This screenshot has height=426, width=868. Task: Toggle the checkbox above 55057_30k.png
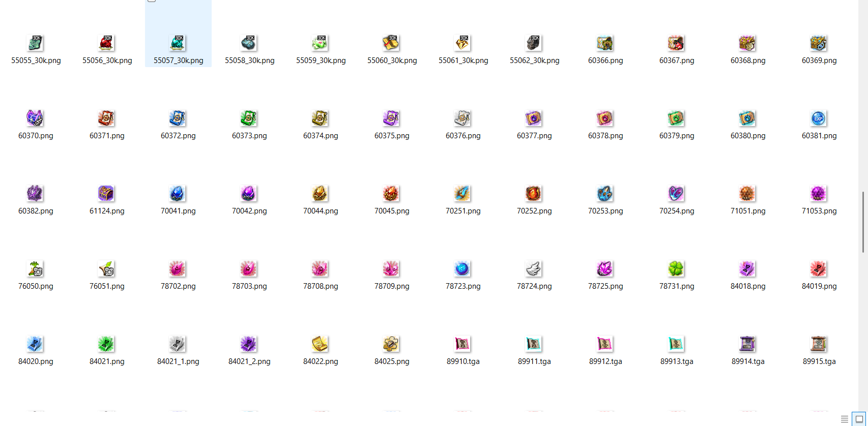pos(152,1)
